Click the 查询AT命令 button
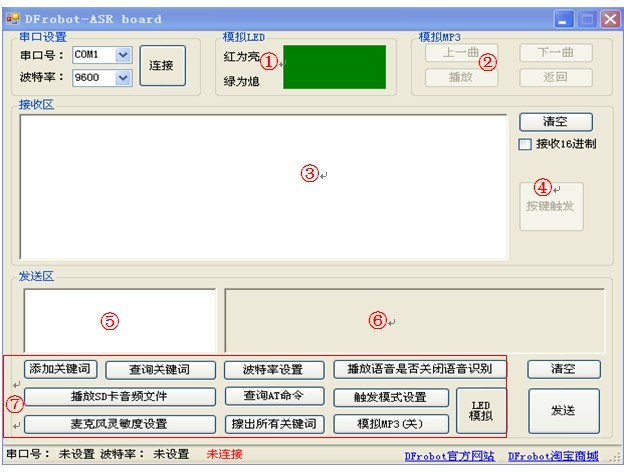This screenshot has height=472, width=624. [274, 396]
